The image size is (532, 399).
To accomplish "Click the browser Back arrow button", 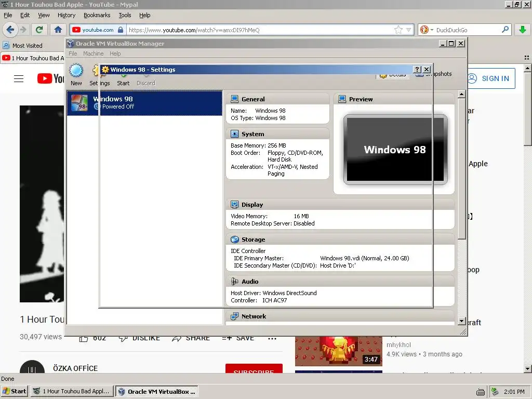I will click(10, 30).
